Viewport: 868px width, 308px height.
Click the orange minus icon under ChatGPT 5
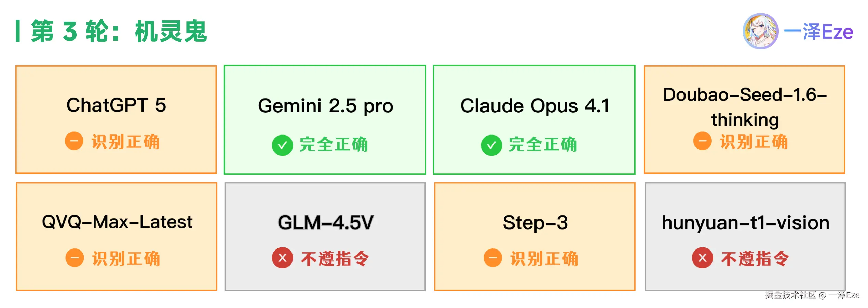click(74, 141)
